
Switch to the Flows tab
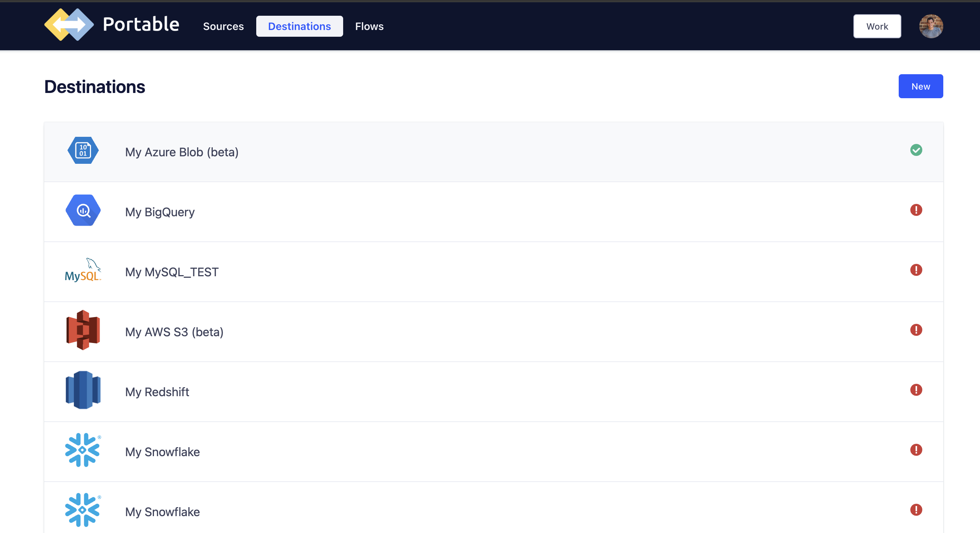[369, 26]
